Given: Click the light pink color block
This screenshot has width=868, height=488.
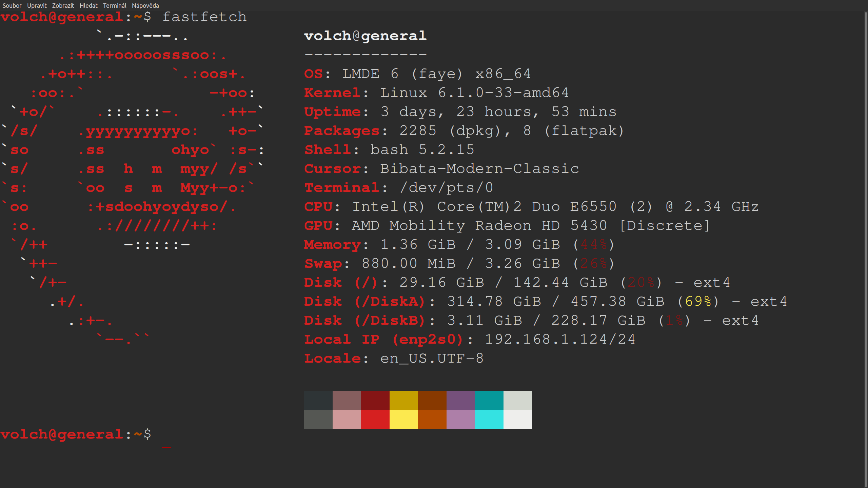Looking at the screenshot, I should 347,420.
